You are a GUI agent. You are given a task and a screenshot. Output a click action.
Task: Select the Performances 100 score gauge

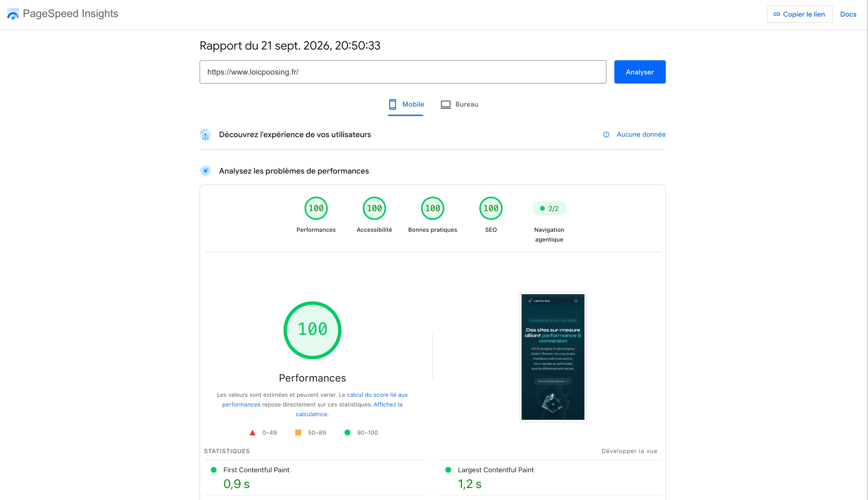(x=316, y=208)
